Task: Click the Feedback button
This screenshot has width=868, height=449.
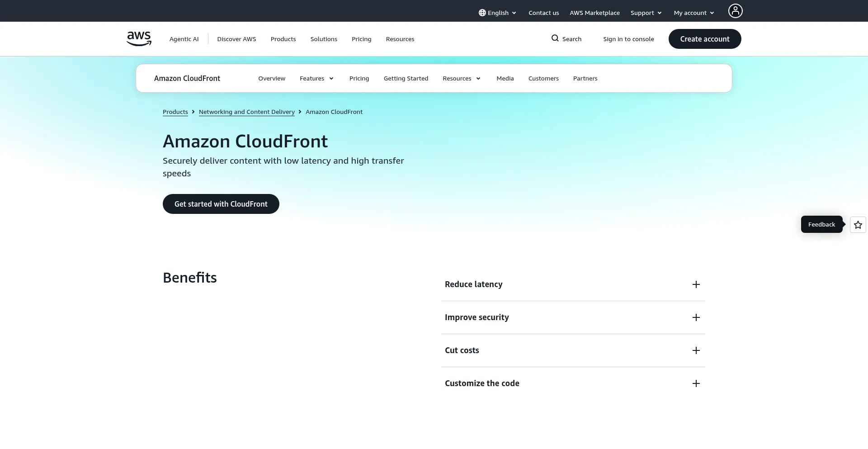Action: pyautogui.click(x=821, y=224)
